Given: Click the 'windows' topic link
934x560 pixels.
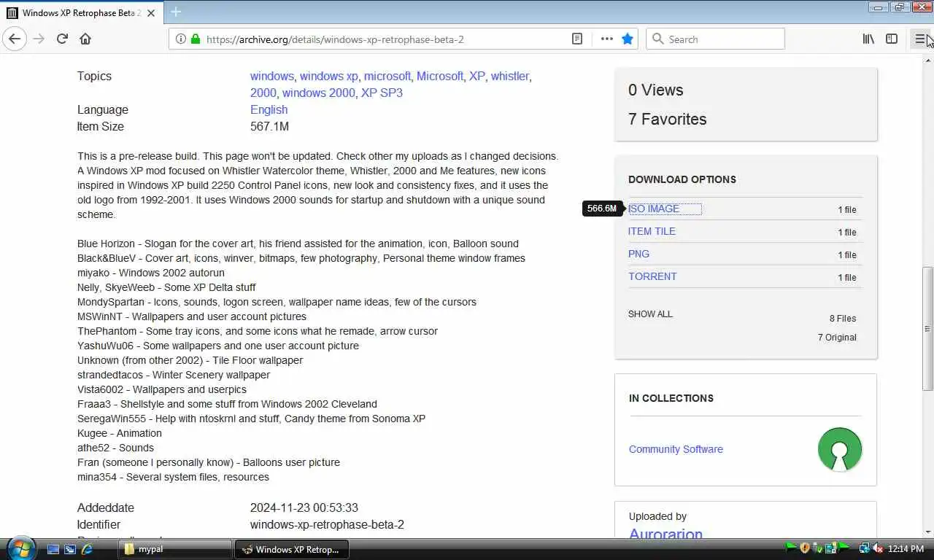Looking at the screenshot, I should tap(271, 76).
